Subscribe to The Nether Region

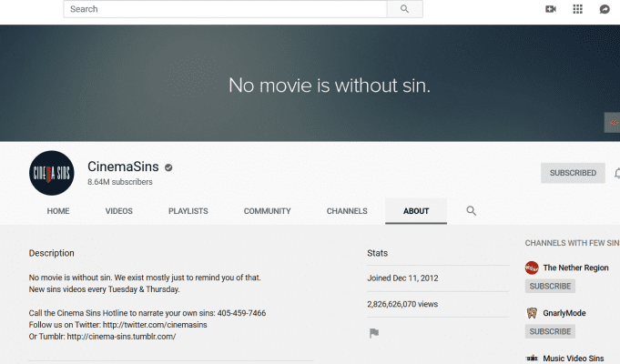550,286
